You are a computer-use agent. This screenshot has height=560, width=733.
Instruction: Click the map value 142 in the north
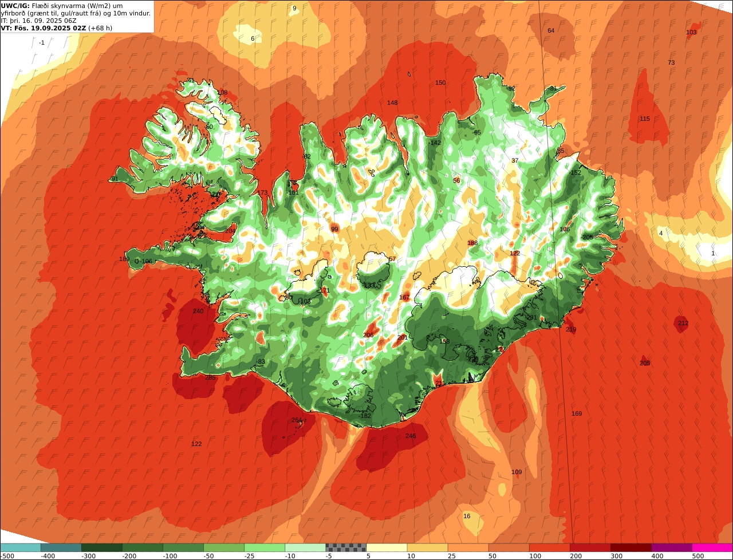(x=436, y=143)
